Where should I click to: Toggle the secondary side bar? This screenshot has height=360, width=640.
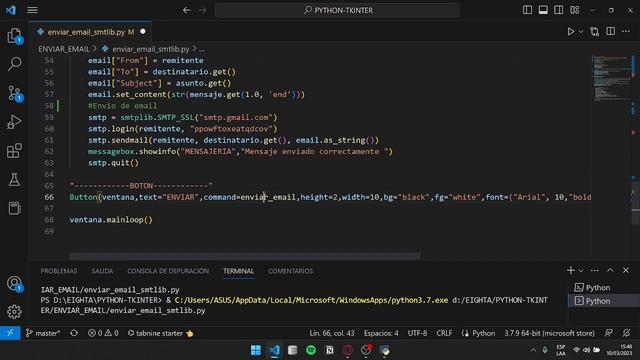point(559,10)
